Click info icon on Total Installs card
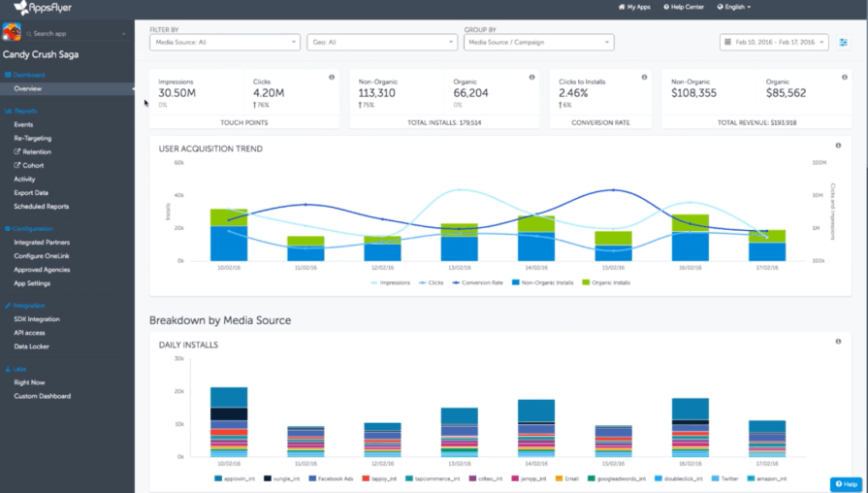 (x=531, y=77)
